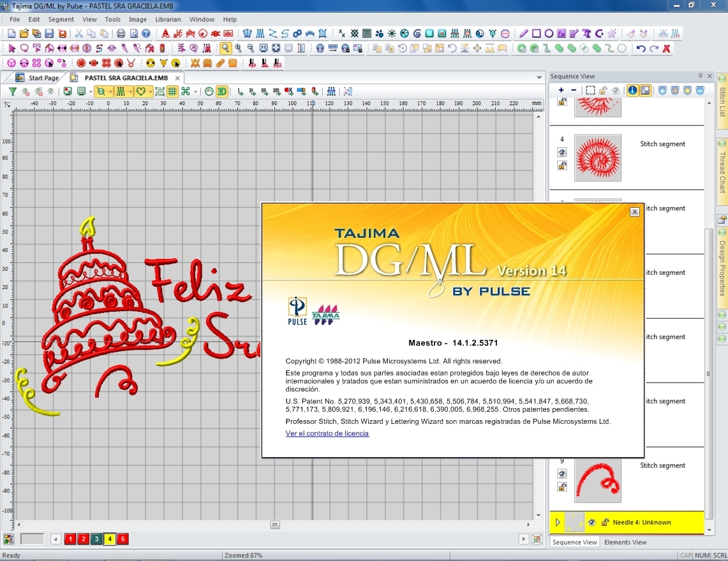Open the dropdown next to background display icon

click(x=90, y=91)
